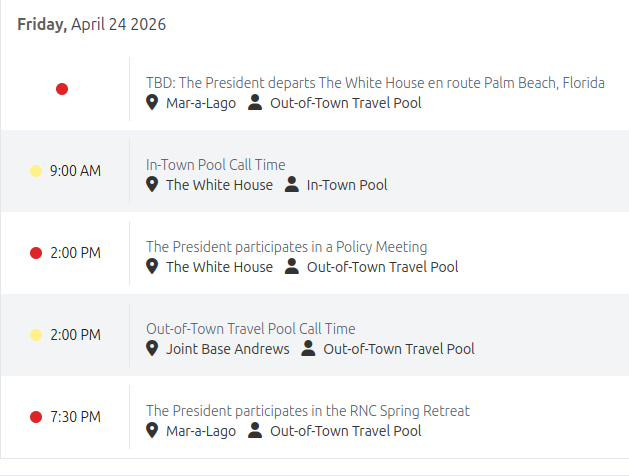Click the person icon in the Policy Meeting row
629x476 pixels.
(292, 266)
